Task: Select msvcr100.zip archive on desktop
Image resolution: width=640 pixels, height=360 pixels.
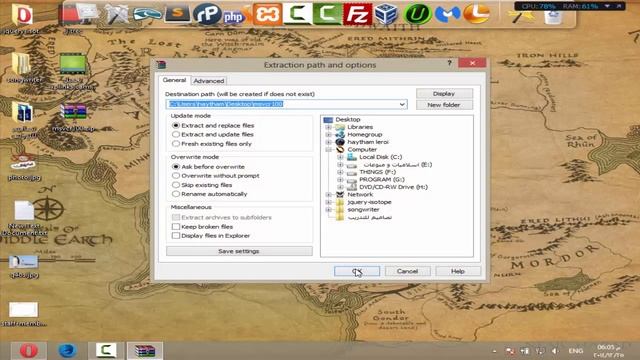Action: point(73,117)
